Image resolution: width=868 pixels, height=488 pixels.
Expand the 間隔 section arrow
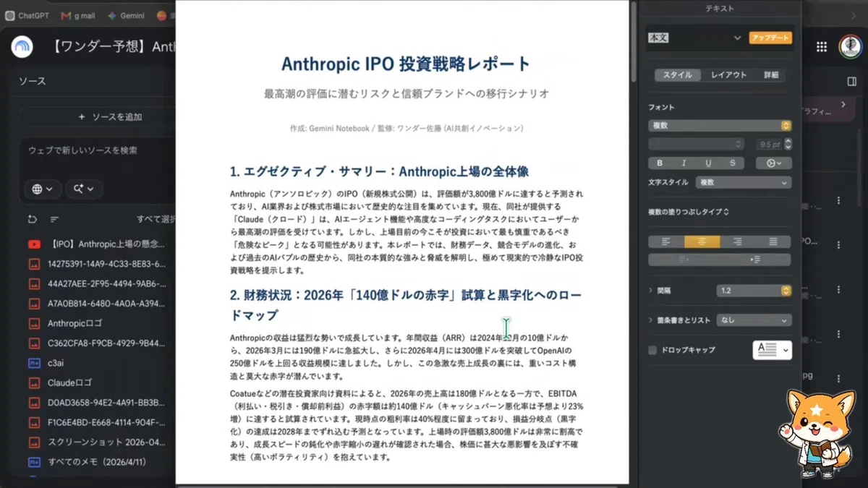pyautogui.click(x=651, y=291)
